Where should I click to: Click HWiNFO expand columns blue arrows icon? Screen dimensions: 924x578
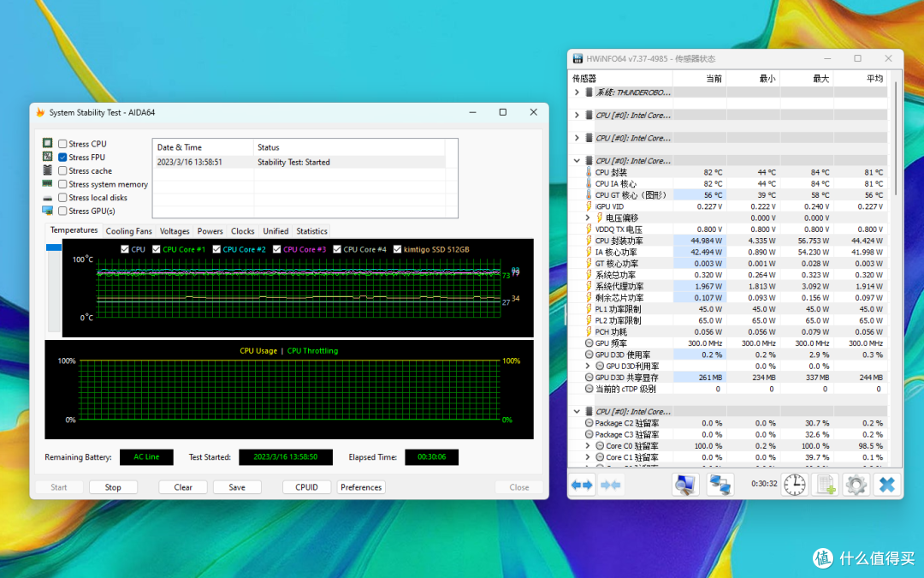pyautogui.click(x=583, y=485)
